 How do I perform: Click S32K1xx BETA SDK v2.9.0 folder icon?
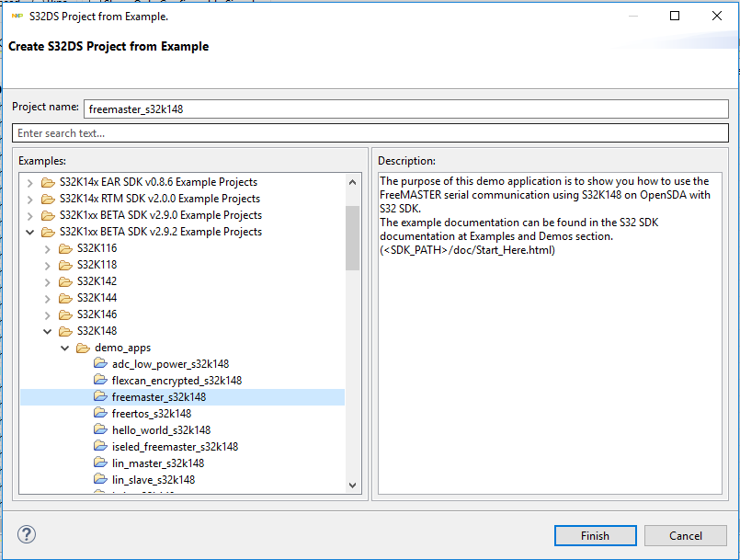[48, 215]
